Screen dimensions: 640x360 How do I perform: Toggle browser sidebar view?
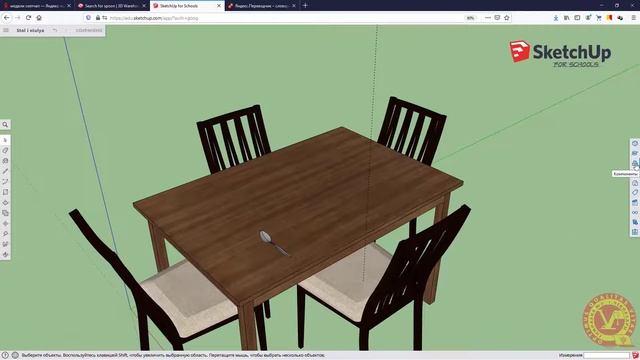(x=577, y=18)
